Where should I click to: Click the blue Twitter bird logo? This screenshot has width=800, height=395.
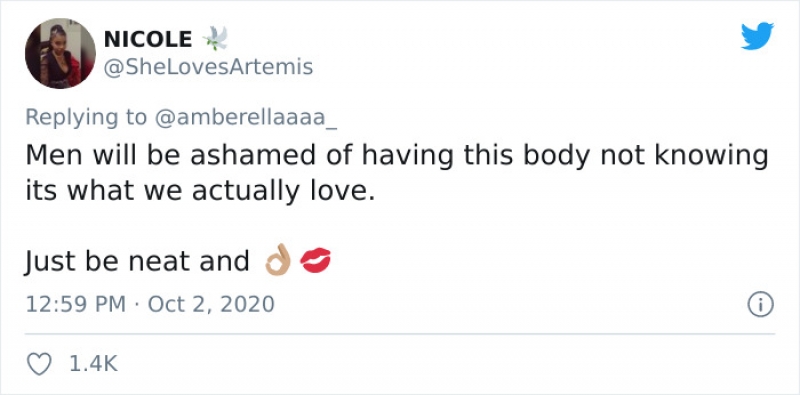758,36
